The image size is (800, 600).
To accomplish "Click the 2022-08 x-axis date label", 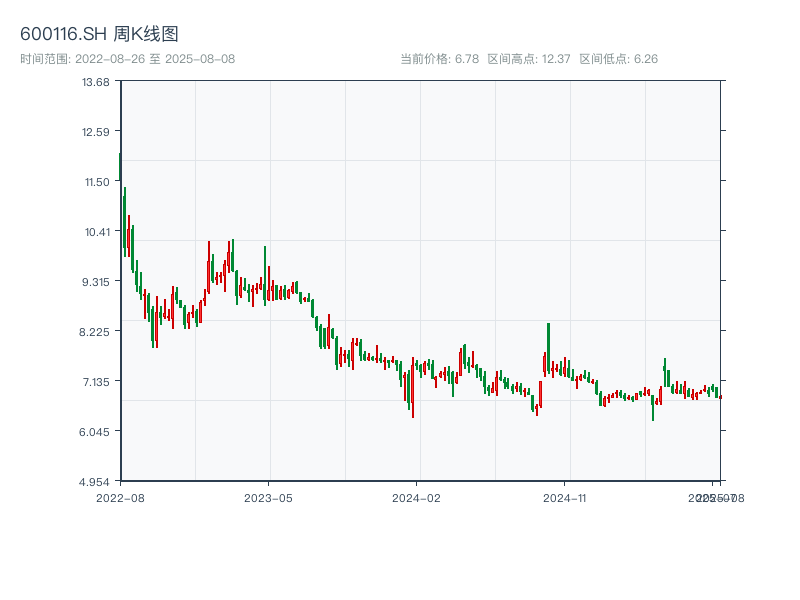I will (x=120, y=497).
